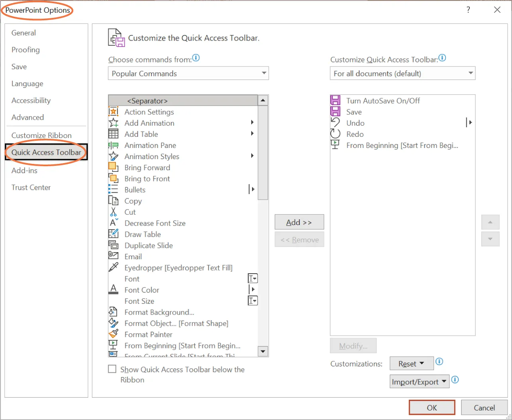Click the info icon next to Import/Export

(x=455, y=380)
